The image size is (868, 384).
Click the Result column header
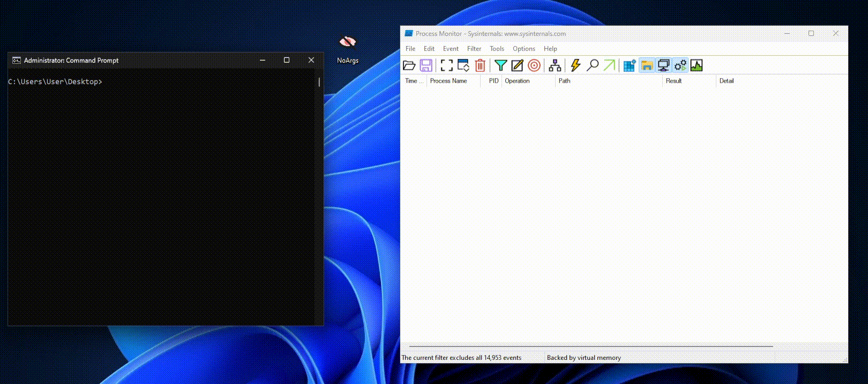tap(689, 81)
